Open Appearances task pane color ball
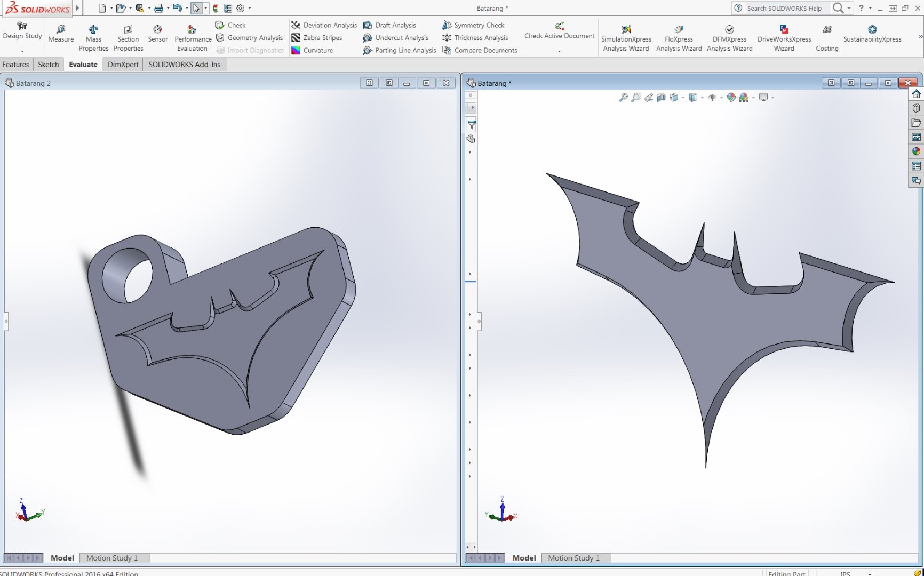Image resolution: width=924 pixels, height=576 pixels. coord(916,151)
